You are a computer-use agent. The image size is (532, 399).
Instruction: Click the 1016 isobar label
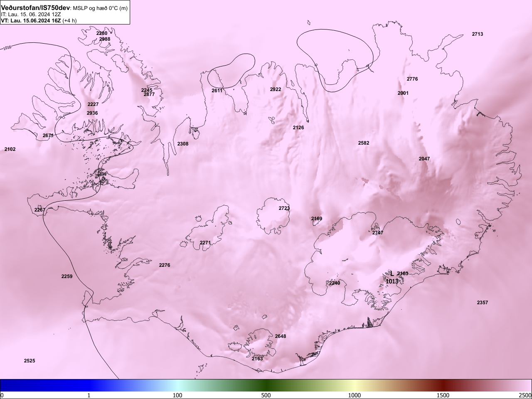(7, 48)
